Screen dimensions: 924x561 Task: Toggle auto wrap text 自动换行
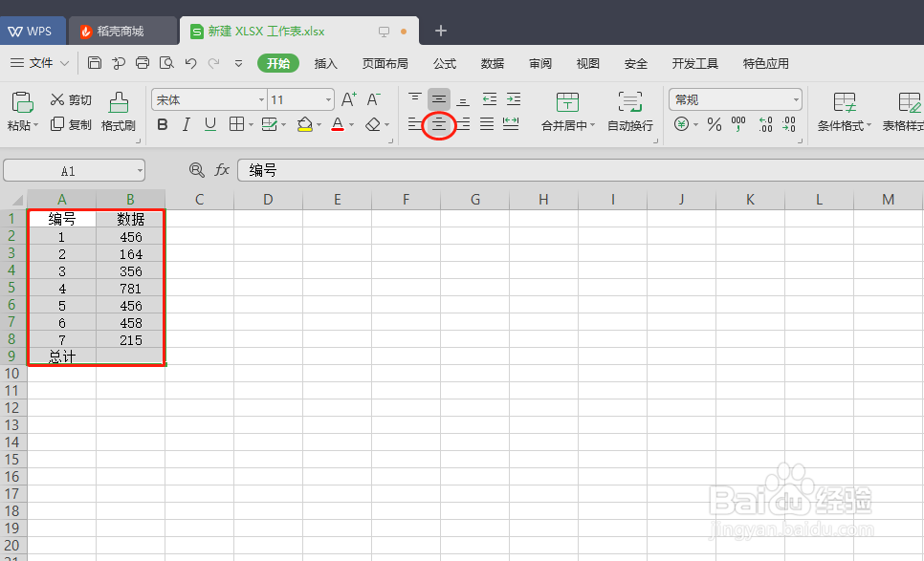coord(630,111)
